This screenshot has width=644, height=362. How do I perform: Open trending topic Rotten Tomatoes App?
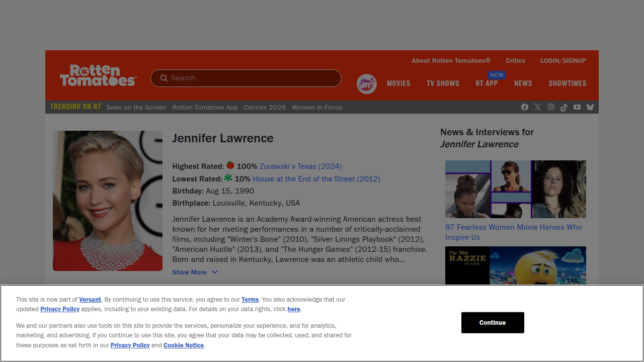click(x=205, y=107)
